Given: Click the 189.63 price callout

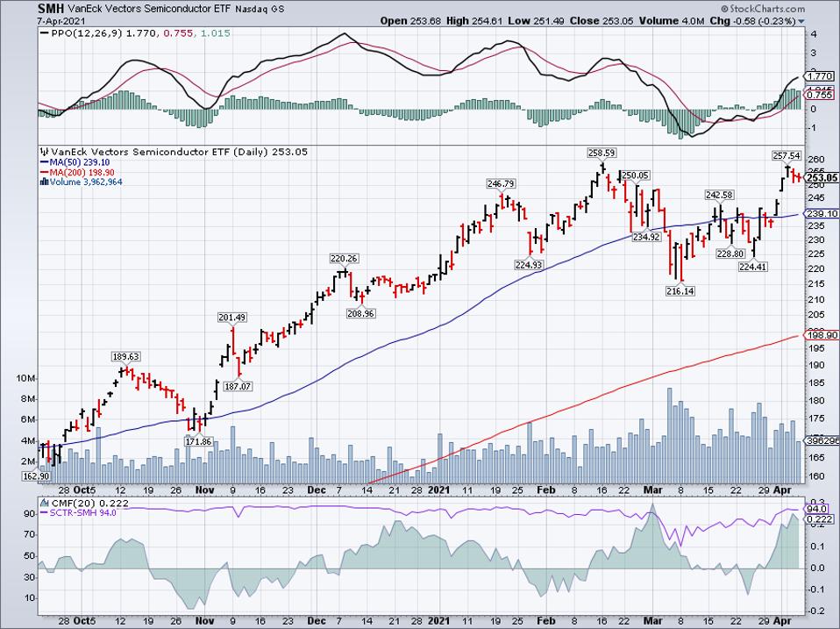Looking at the screenshot, I should coord(126,356).
